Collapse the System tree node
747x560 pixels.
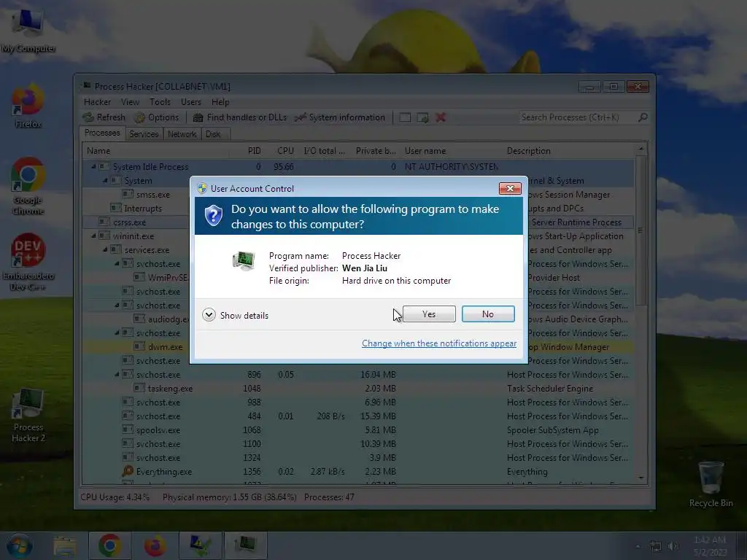[105, 181]
